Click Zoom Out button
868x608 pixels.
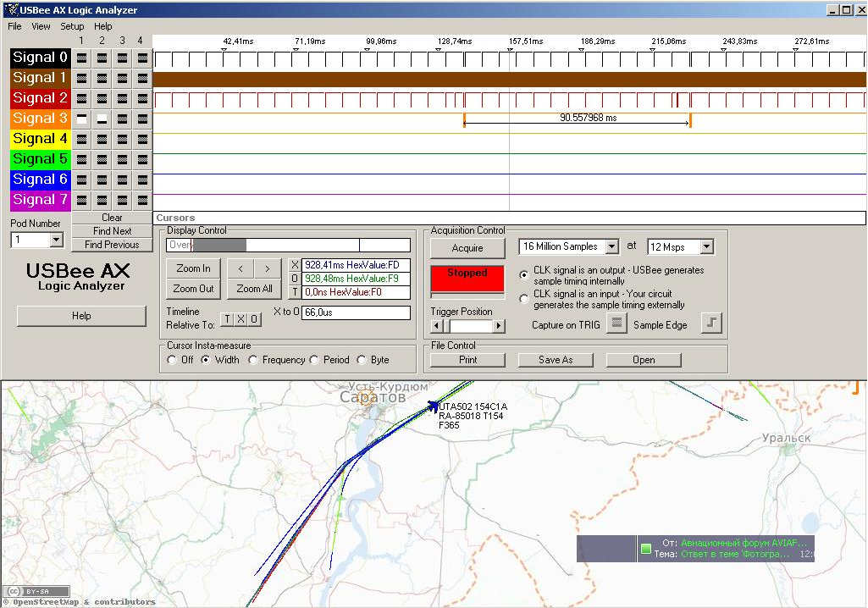click(x=193, y=289)
